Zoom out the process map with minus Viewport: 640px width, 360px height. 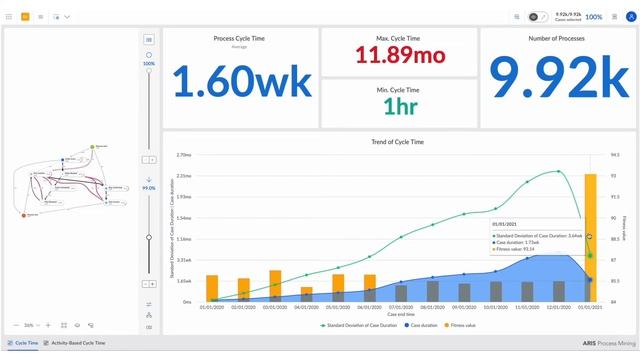point(16,325)
